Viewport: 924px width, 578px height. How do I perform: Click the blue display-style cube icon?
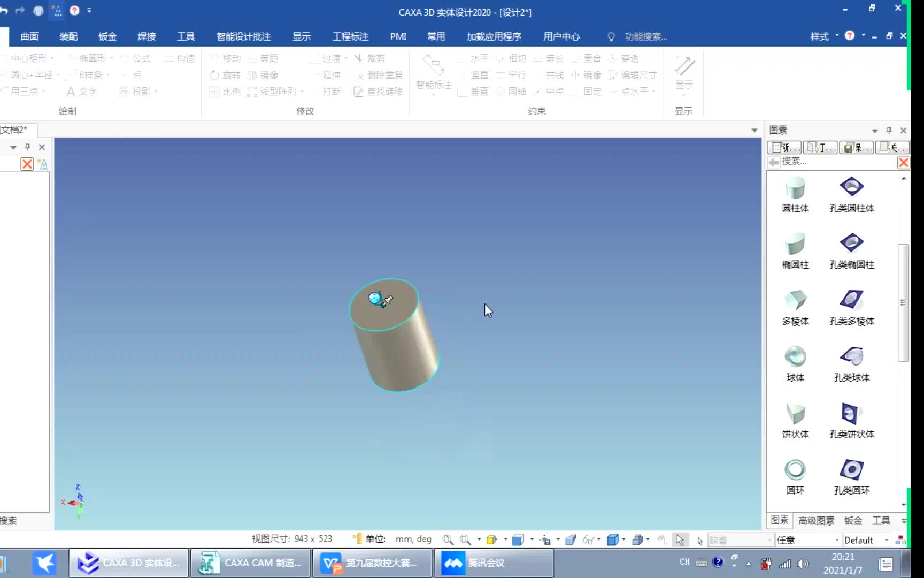518,539
